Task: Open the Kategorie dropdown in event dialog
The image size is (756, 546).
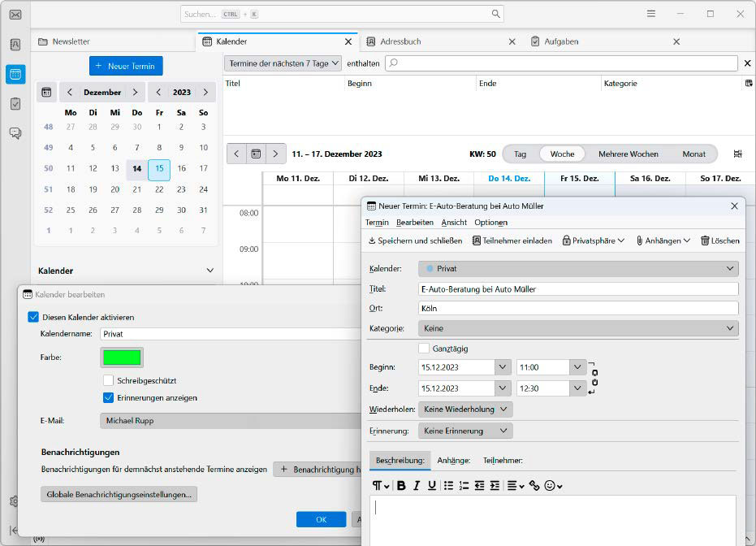Action: coord(578,328)
